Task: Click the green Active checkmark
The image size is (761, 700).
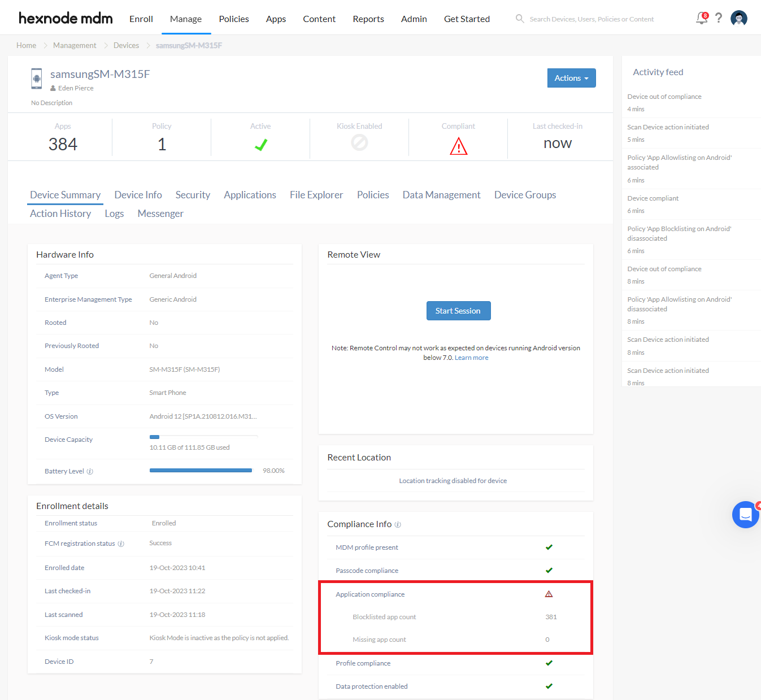Action: [x=260, y=145]
